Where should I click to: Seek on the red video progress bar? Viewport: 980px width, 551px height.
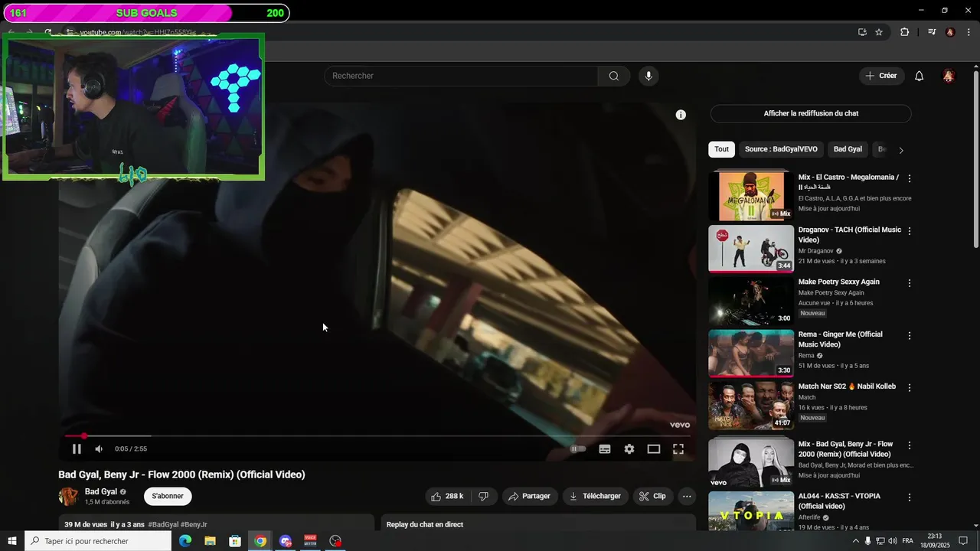click(377, 435)
